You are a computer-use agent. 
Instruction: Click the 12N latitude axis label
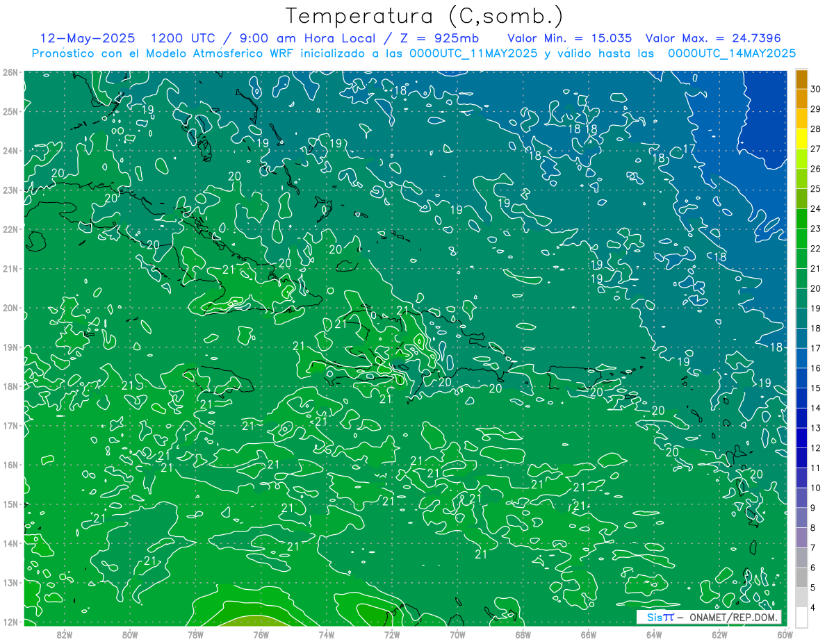tap(10, 622)
